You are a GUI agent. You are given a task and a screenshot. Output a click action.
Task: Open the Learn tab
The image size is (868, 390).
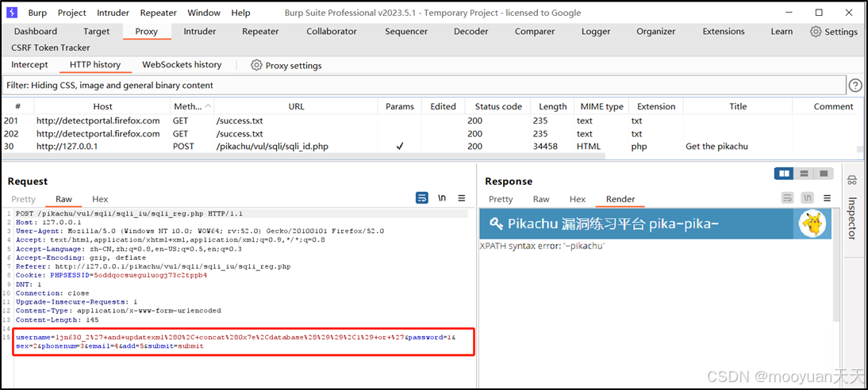coord(782,32)
